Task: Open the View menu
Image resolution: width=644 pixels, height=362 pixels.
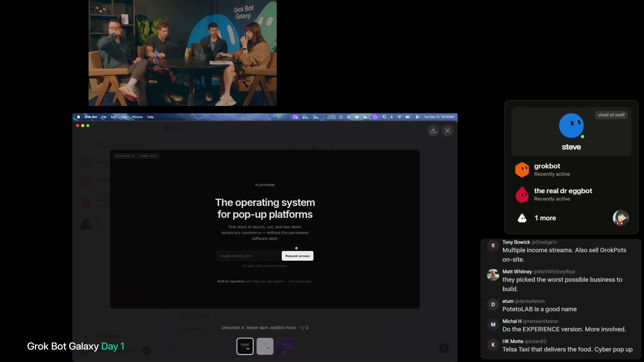Action: pyautogui.click(x=124, y=117)
